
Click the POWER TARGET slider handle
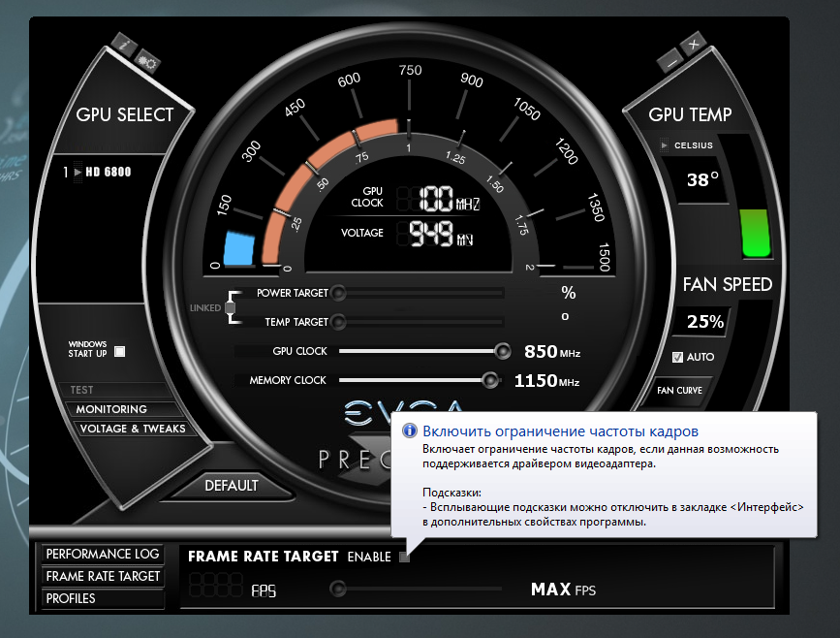click(338, 293)
